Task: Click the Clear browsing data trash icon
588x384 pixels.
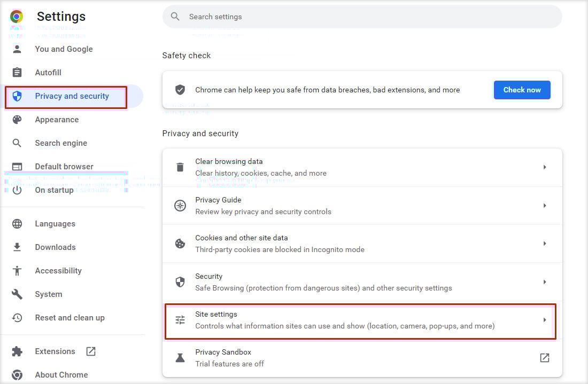Action: click(180, 167)
